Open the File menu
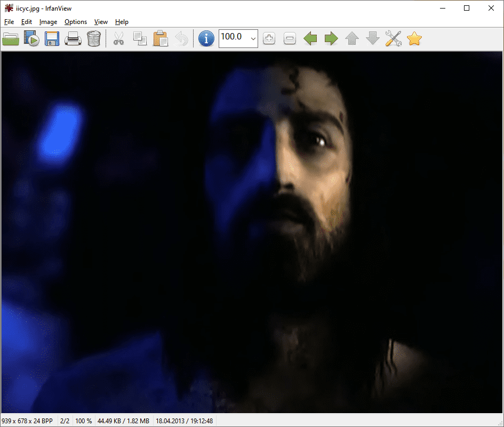The width and height of the screenshot is (504, 427). [x=9, y=22]
